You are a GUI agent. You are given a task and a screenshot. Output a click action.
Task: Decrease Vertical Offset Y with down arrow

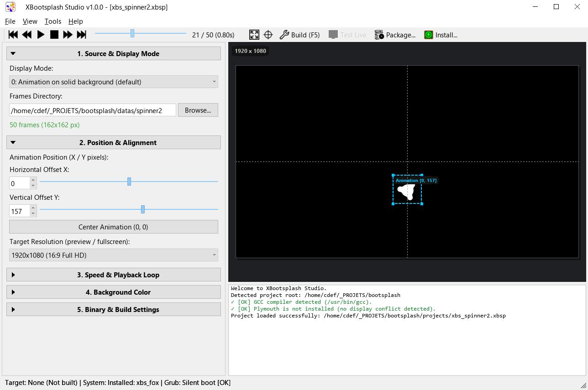[x=33, y=214]
